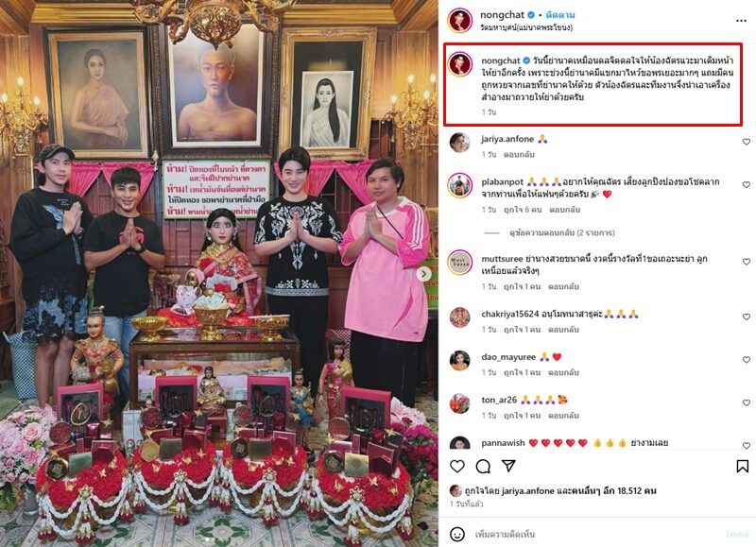This screenshot has height=547, width=756.
Task: Expand the 2 hidden replies under plabanpot
Action: pyautogui.click(x=561, y=232)
